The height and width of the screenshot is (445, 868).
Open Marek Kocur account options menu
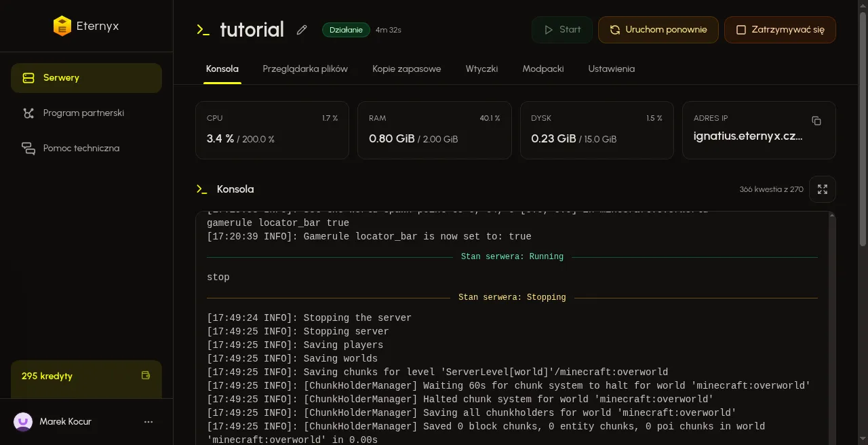pyautogui.click(x=149, y=422)
